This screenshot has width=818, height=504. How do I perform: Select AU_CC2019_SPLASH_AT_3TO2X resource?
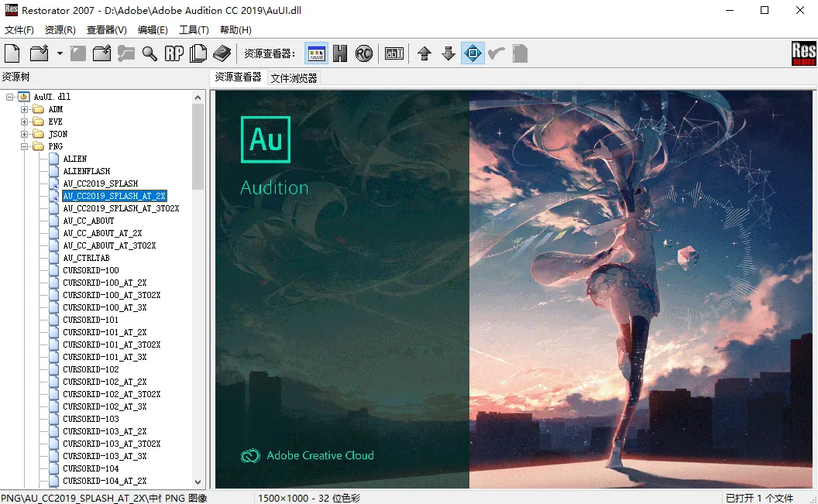coord(121,208)
